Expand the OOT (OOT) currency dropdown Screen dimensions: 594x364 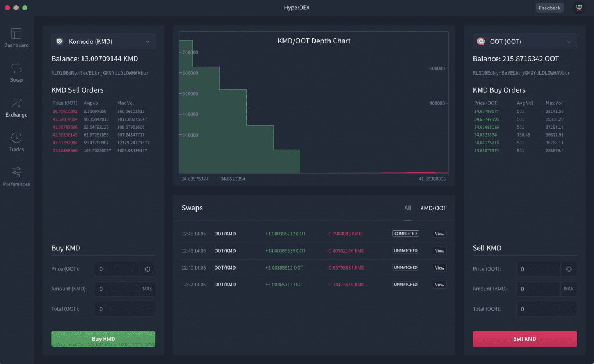pyautogui.click(x=524, y=42)
